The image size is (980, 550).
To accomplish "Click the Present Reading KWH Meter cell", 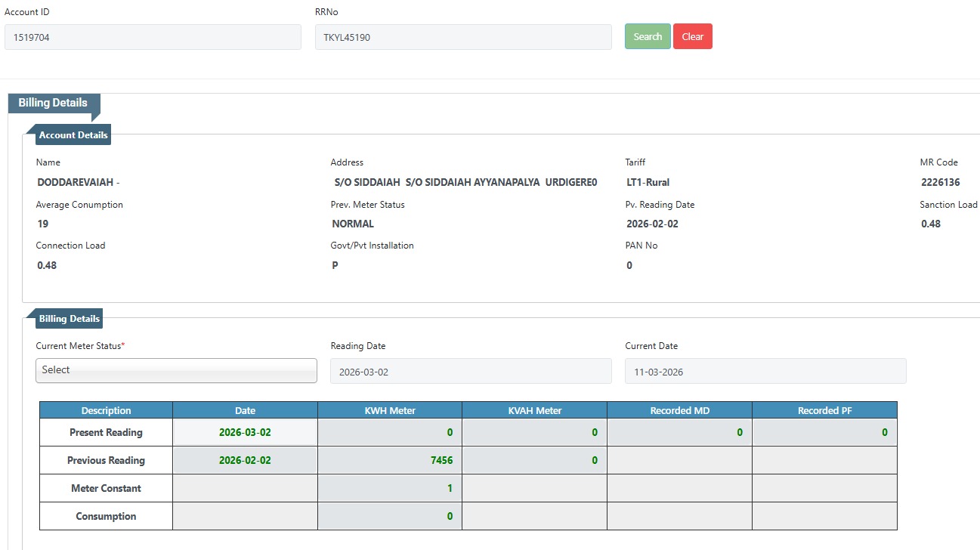I will coord(389,433).
